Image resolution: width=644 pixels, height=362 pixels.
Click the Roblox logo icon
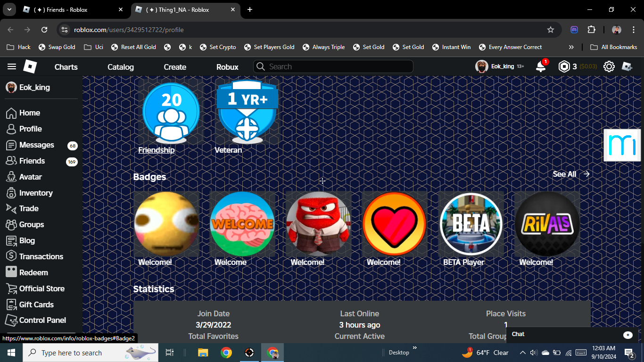click(30, 66)
